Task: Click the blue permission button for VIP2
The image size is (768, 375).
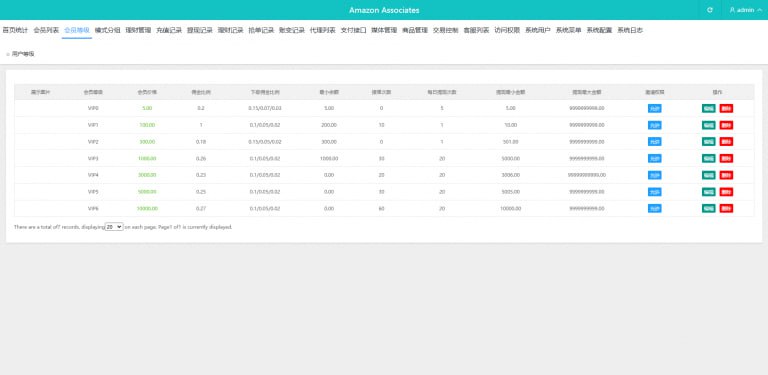Action: [x=654, y=141]
